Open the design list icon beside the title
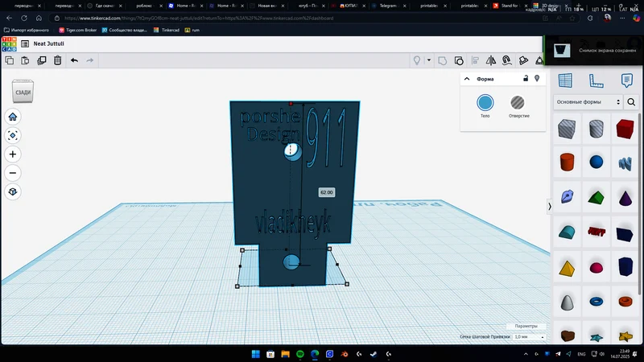 (25, 43)
